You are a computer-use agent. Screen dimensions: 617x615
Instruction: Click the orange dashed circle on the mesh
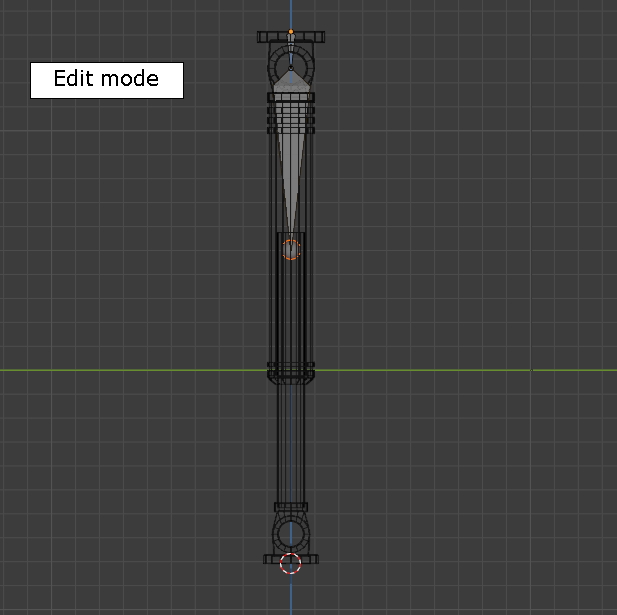click(291, 249)
